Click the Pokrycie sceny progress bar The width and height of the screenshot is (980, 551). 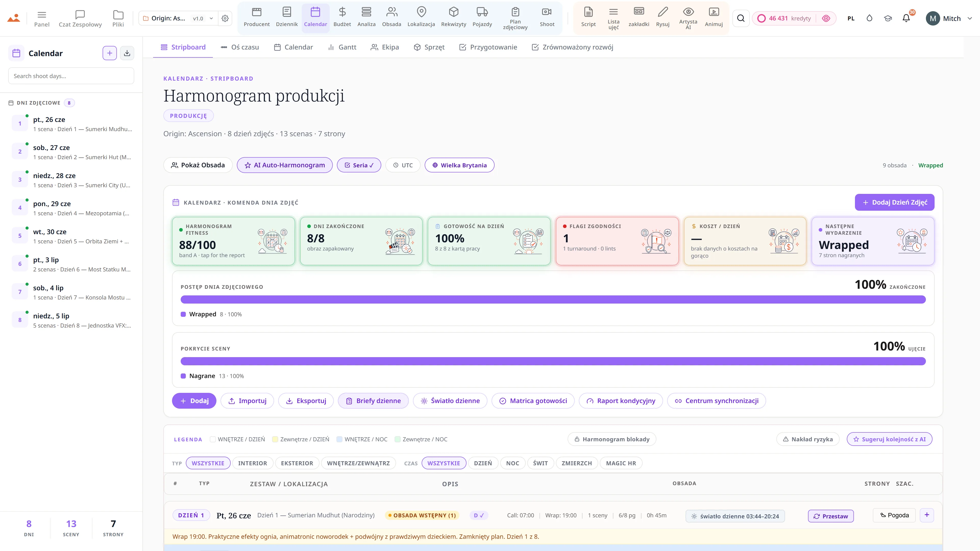[553, 361]
